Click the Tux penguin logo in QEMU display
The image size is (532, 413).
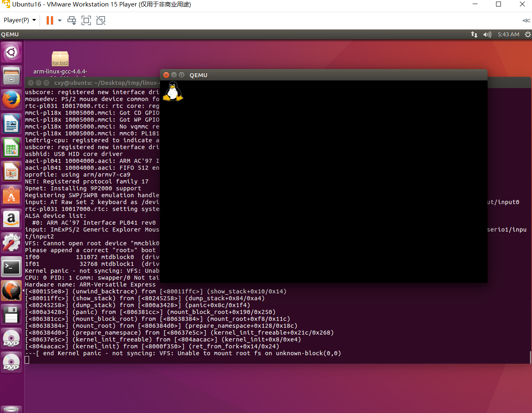(x=173, y=91)
